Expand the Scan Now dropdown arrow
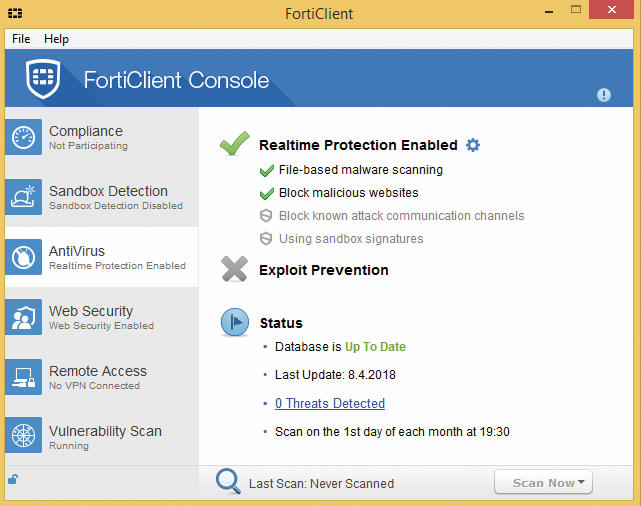The image size is (641, 506). pyautogui.click(x=581, y=482)
